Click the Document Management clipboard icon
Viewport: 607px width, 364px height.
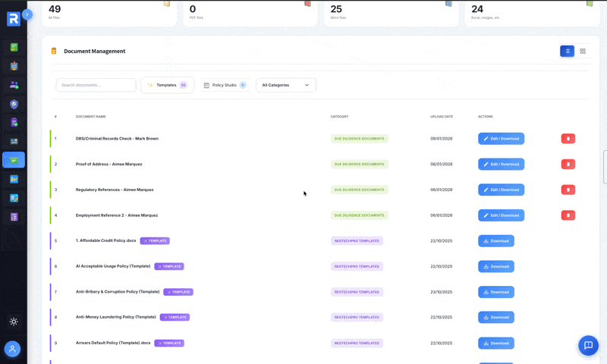click(x=54, y=51)
